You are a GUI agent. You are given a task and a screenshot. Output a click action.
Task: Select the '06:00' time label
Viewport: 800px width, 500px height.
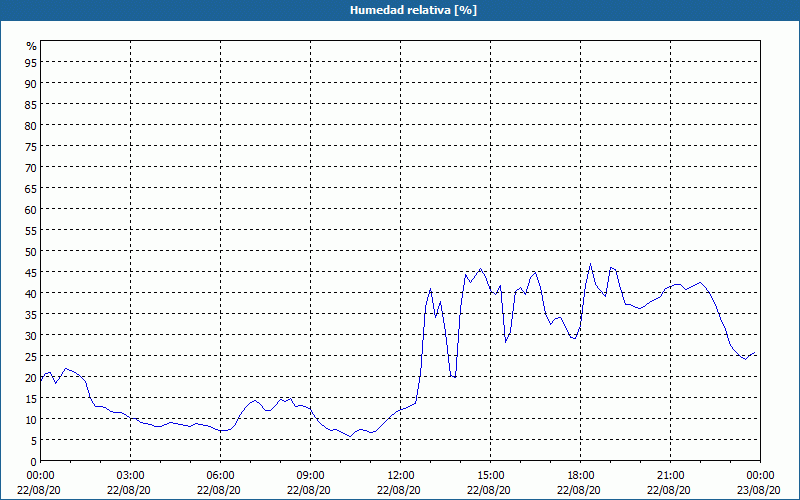click(x=220, y=476)
